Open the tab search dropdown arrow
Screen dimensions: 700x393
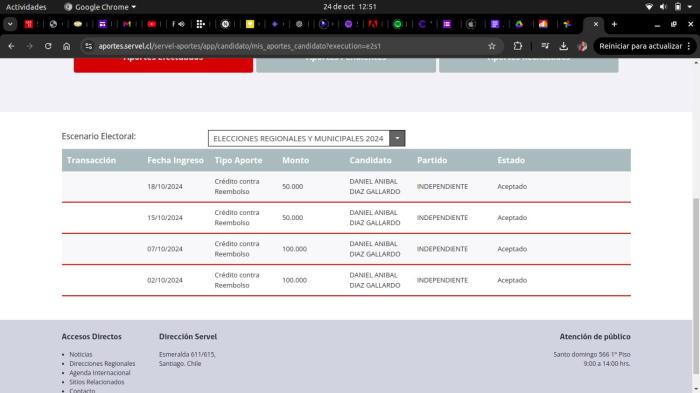10,24
